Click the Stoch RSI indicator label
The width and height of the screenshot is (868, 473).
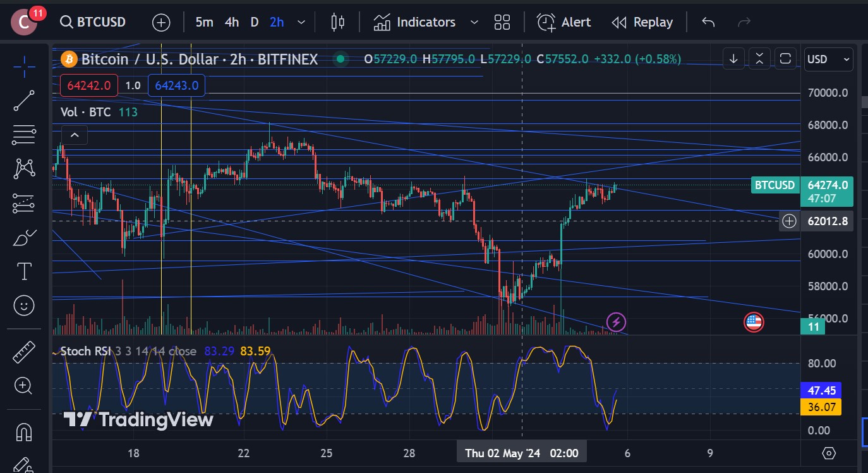pyautogui.click(x=86, y=351)
